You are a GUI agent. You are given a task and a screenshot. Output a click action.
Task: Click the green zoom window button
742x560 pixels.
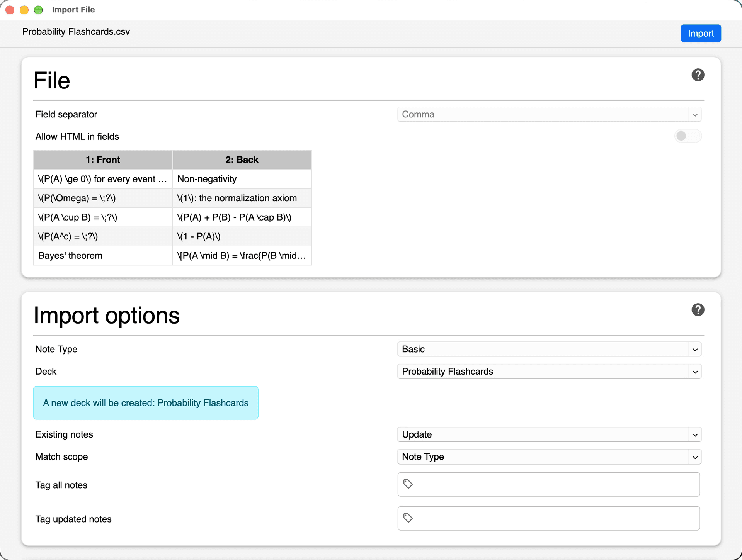(38, 10)
